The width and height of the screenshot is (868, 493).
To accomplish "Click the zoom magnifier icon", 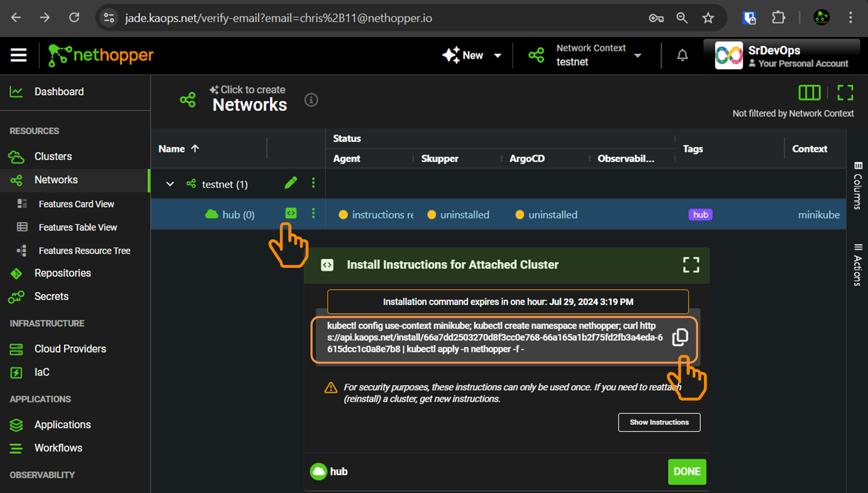I will click(x=682, y=18).
